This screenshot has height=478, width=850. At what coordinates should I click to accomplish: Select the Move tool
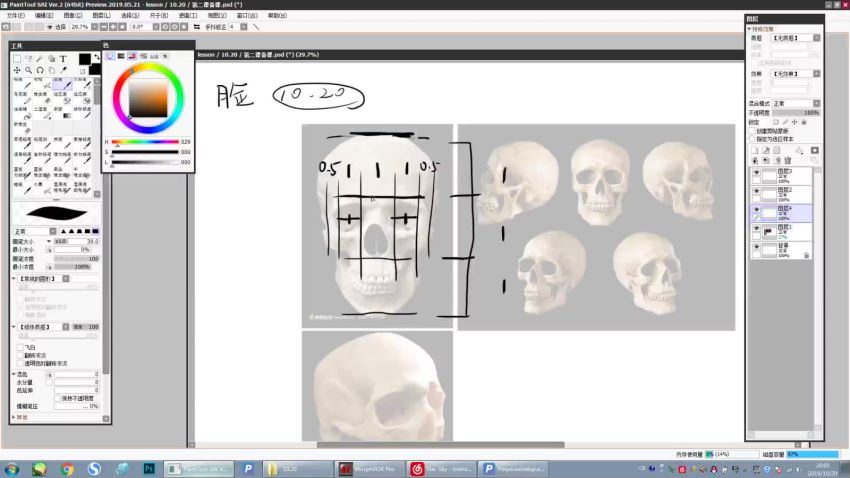pos(17,70)
